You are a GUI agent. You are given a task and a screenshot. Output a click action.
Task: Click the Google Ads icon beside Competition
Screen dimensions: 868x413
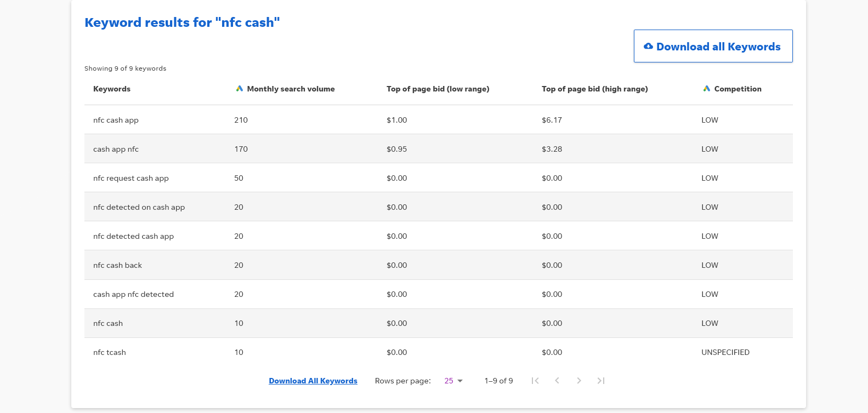click(707, 89)
